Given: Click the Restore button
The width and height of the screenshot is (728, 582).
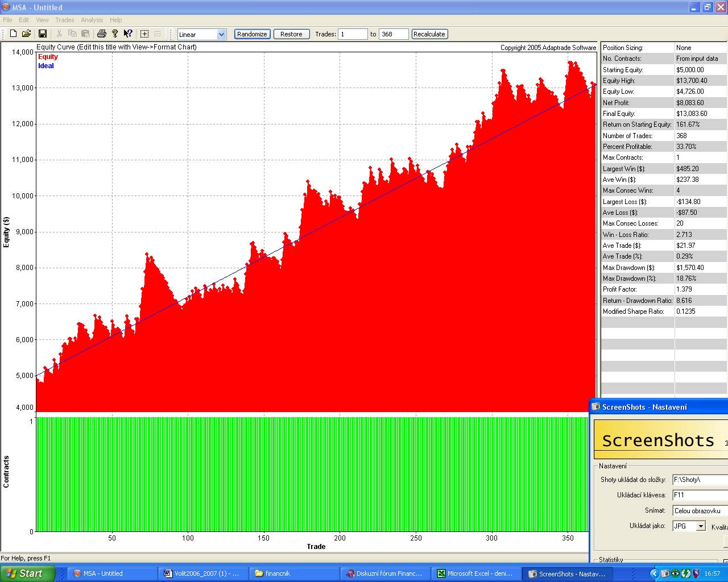Looking at the screenshot, I should pos(291,34).
